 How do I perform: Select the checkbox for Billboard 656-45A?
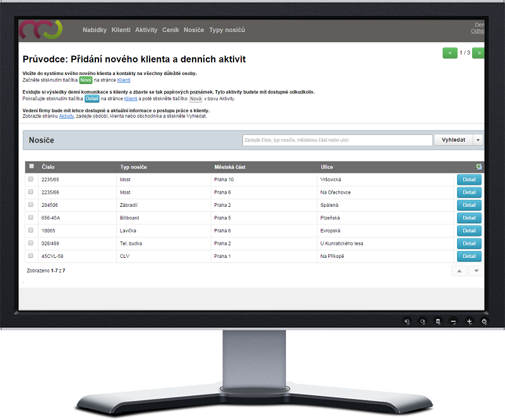(31, 218)
